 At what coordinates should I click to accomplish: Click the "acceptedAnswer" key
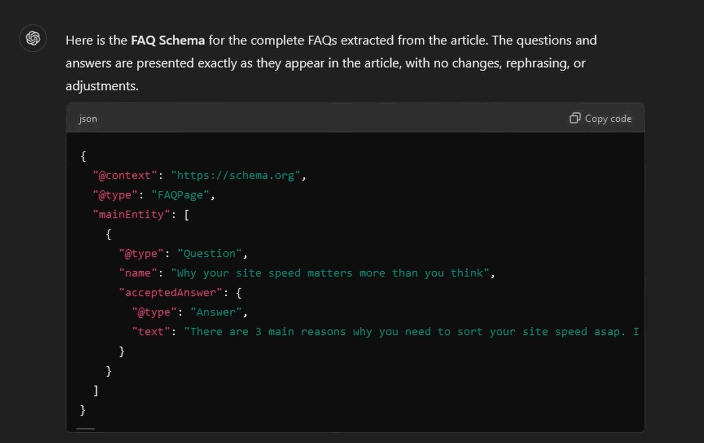coord(170,293)
